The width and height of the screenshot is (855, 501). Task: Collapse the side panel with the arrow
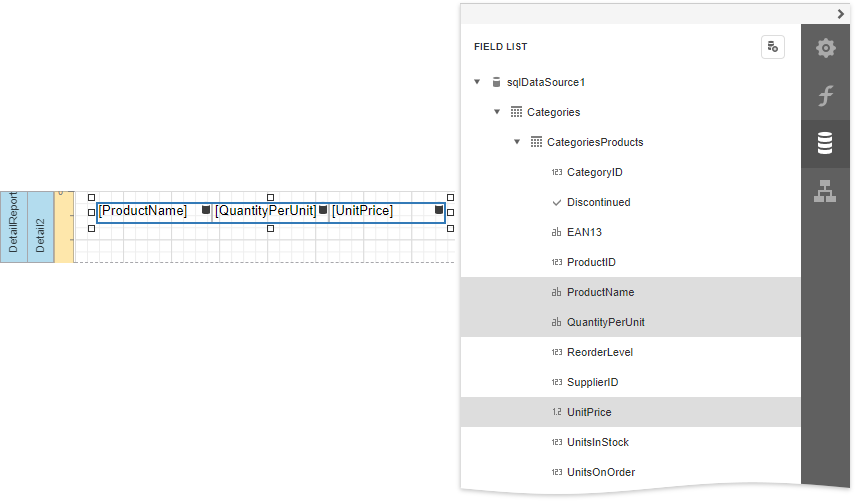click(x=841, y=13)
